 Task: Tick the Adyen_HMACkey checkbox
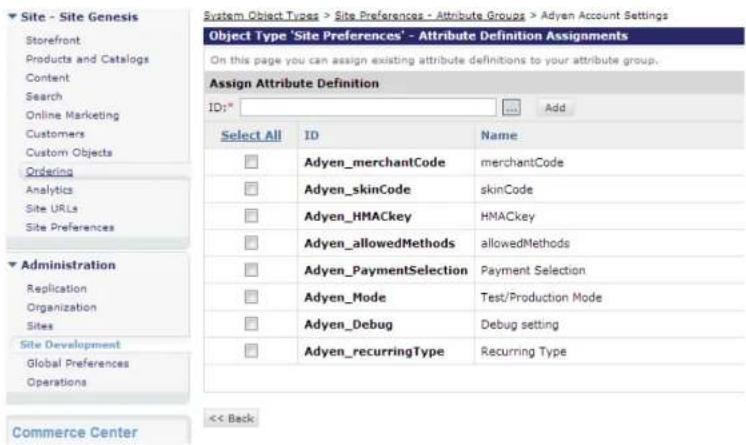point(251,216)
